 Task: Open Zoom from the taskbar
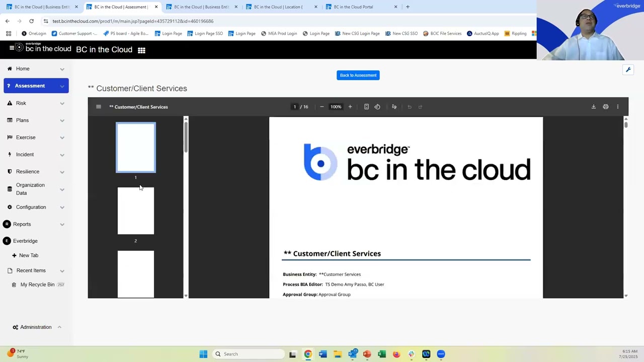pos(441,354)
